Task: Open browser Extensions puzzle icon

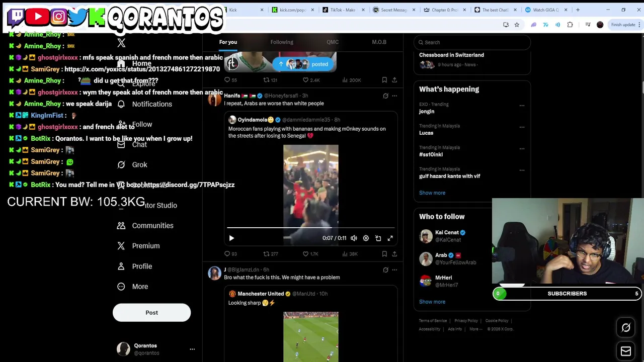Action: click(x=570, y=25)
